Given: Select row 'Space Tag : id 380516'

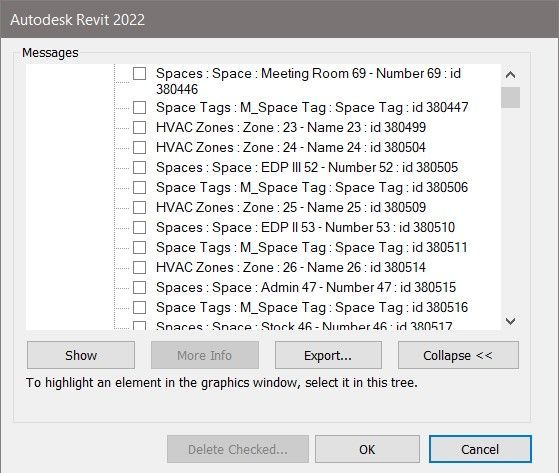Looking at the screenshot, I should pyautogui.click(x=312, y=307).
